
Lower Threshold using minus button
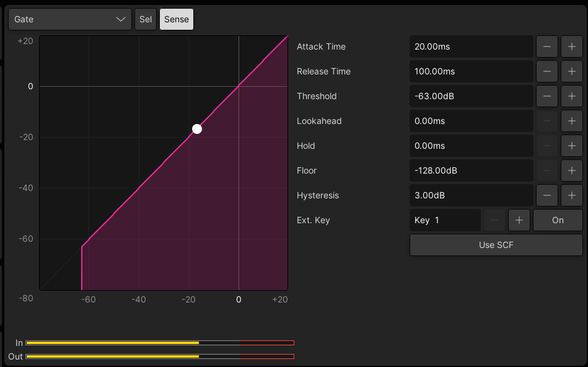546,96
